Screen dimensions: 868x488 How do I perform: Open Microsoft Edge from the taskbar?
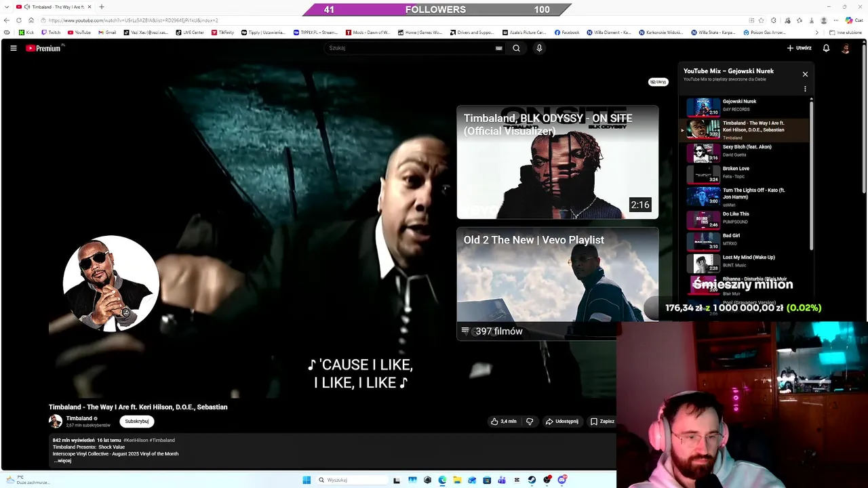coord(442,480)
